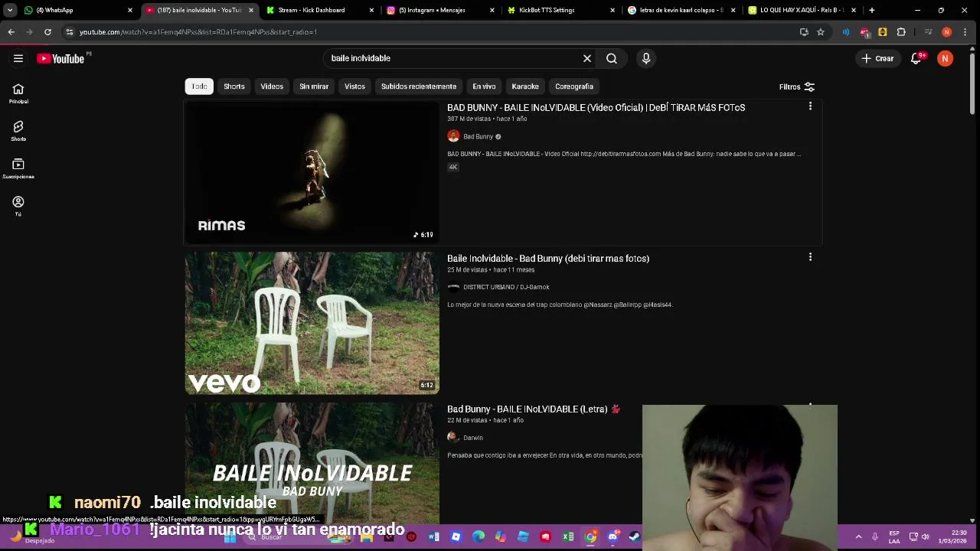Image resolution: width=980 pixels, height=551 pixels.
Task: Visit DISTRICT URBANO / DJ-Gamok channel
Action: coord(506,287)
